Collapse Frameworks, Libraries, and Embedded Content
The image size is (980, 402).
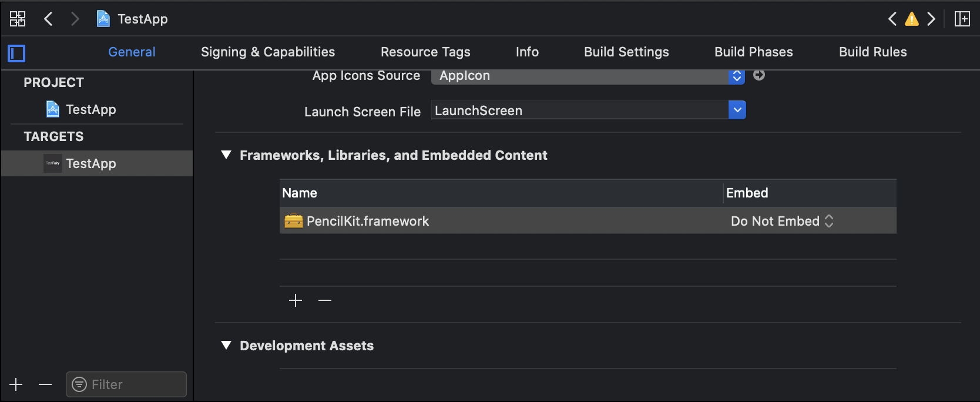[x=226, y=155]
